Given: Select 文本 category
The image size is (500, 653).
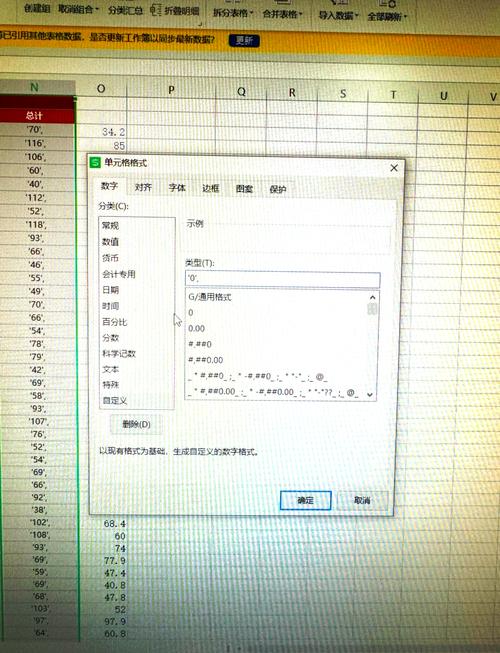Looking at the screenshot, I should point(137,369).
